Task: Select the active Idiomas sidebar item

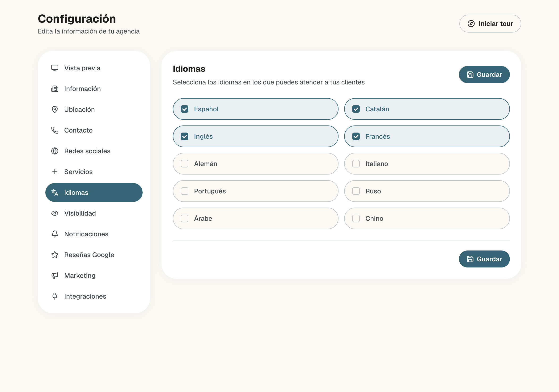Action: [94, 192]
